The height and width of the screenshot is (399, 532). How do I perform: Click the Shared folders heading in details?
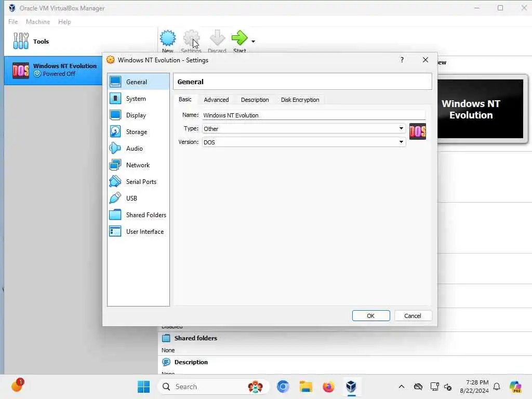click(196, 338)
